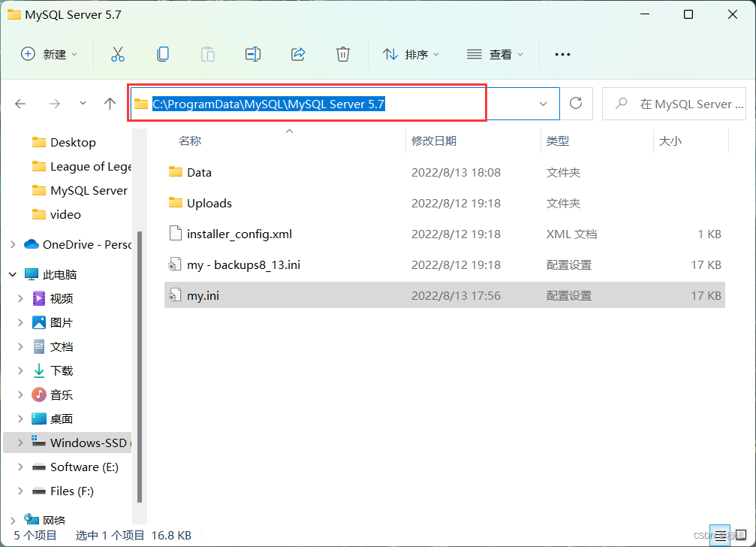The image size is (756, 547).
Task: Open 视频 library in sidebar
Action: pos(53,298)
